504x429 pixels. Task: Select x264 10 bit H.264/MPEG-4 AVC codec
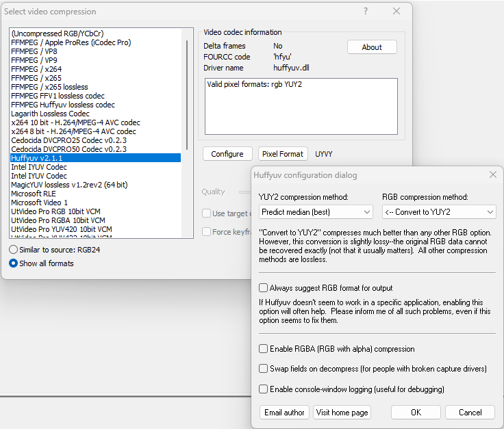click(x=95, y=122)
